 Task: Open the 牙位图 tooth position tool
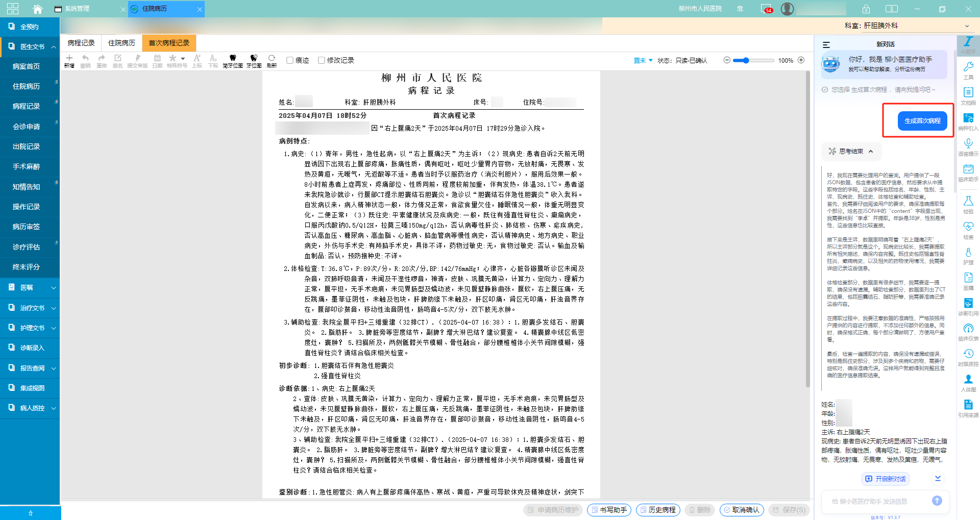(x=254, y=58)
